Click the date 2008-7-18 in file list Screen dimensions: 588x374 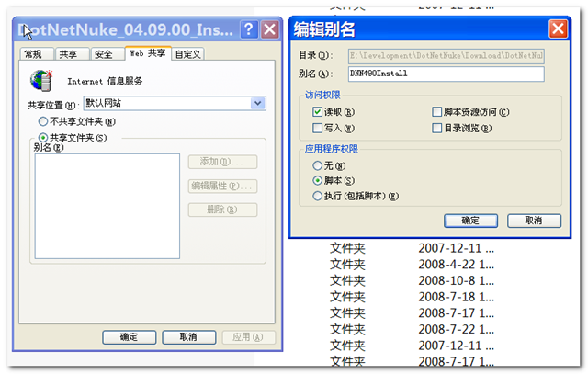coord(456,297)
